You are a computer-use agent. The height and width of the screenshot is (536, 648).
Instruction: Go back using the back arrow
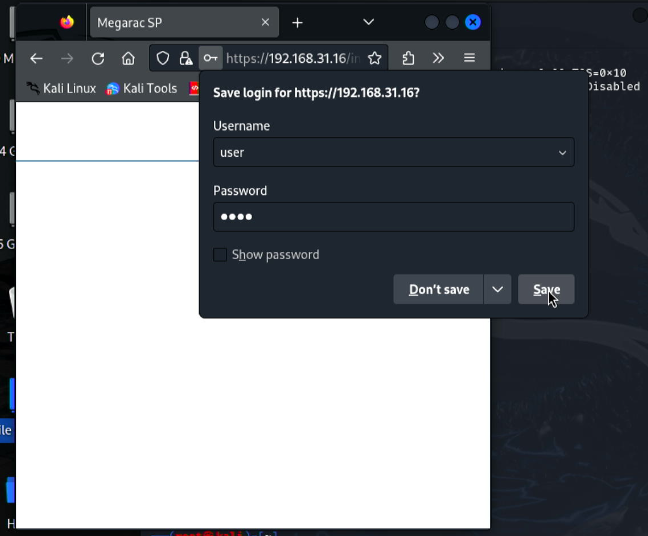tap(36, 58)
